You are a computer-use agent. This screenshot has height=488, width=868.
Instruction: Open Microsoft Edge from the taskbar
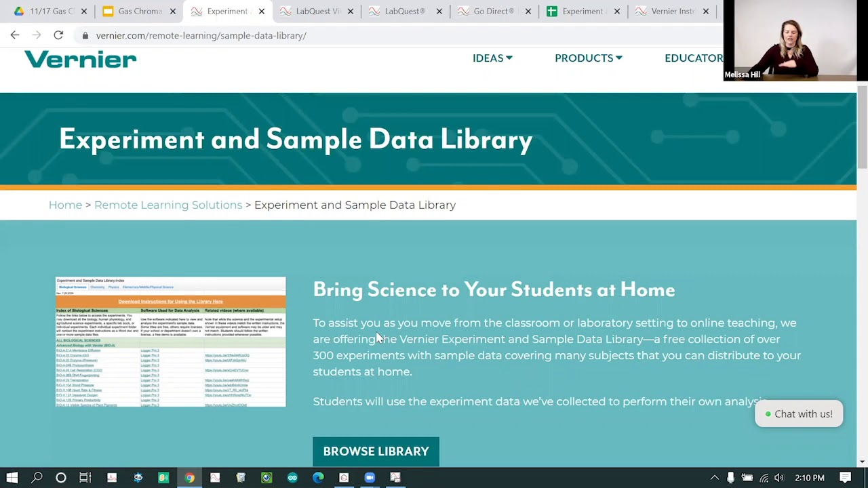tap(318, 478)
